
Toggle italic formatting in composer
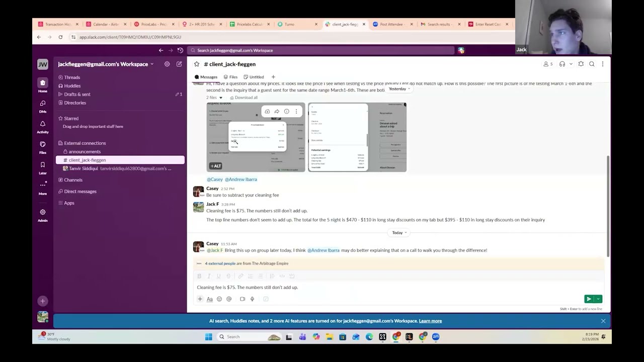pyautogui.click(x=209, y=276)
